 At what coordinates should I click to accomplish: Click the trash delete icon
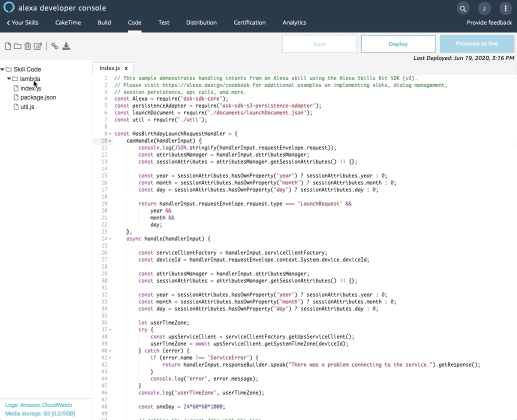pyautogui.click(x=27, y=46)
